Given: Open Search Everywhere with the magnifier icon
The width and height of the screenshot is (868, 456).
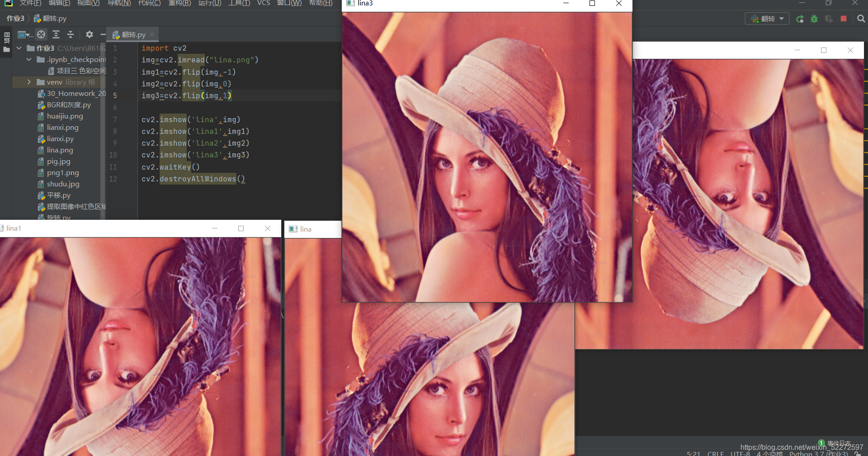Looking at the screenshot, I should (861, 19).
